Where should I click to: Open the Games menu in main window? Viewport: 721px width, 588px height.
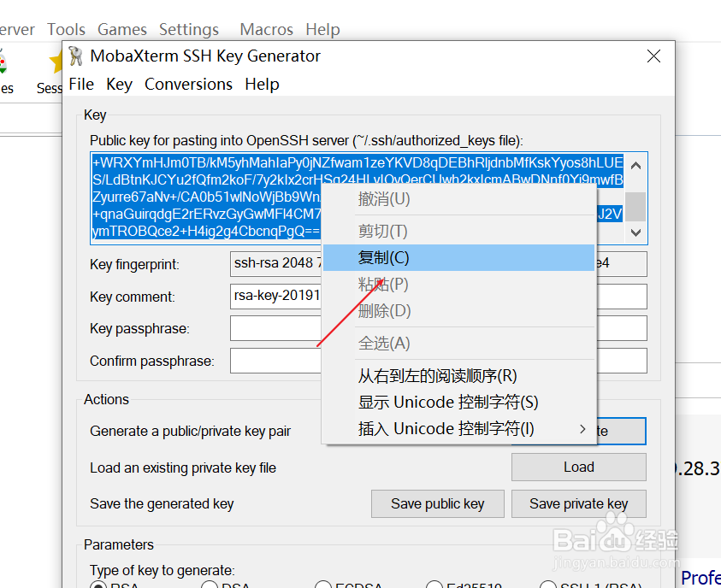[x=122, y=30]
